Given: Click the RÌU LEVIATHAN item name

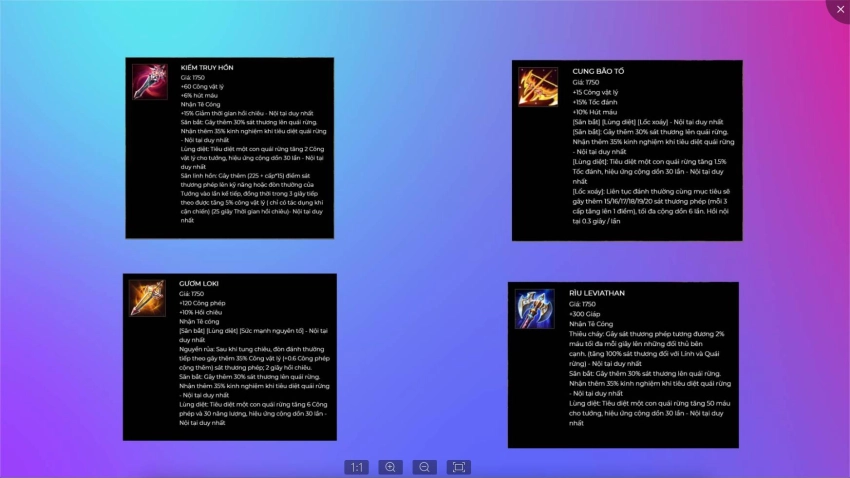Looking at the screenshot, I should click(x=597, y=294).
